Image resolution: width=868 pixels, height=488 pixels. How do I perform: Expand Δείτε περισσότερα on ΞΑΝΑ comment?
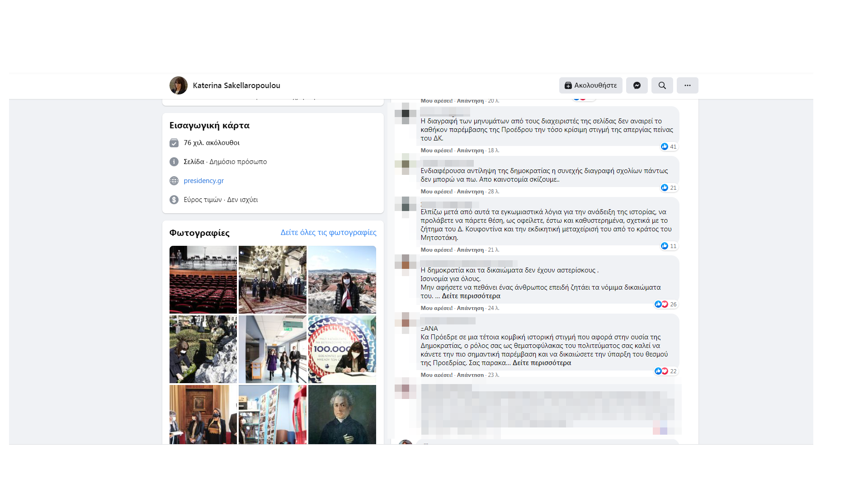542,363
